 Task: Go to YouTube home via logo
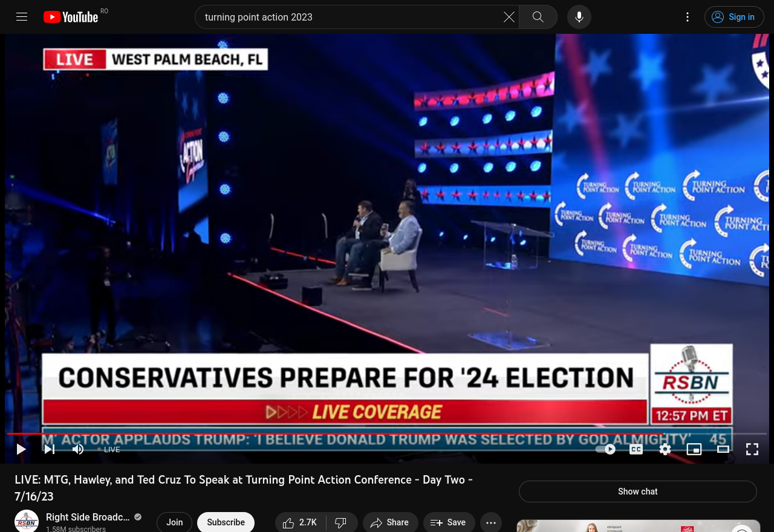point(71,17)
